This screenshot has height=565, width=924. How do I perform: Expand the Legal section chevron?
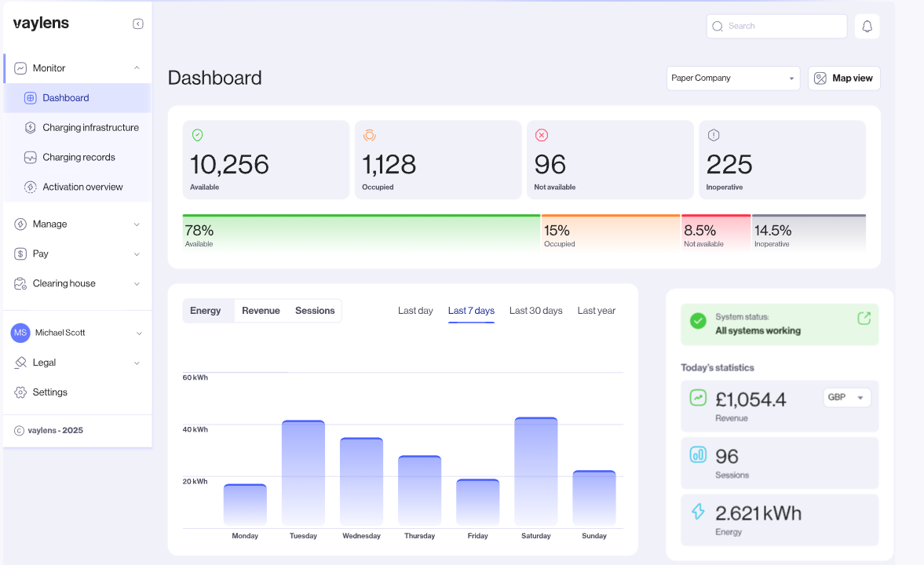(x=137, y=363)
